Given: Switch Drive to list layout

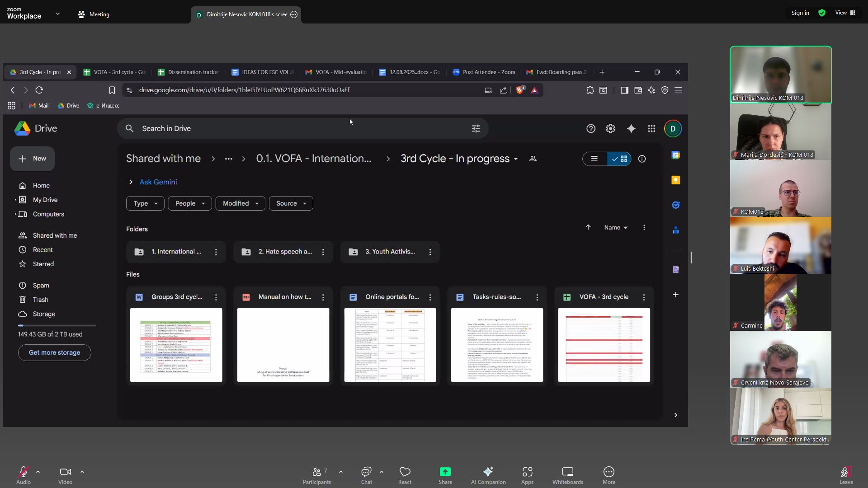Looking at the screenshot, I should point(594,159).
